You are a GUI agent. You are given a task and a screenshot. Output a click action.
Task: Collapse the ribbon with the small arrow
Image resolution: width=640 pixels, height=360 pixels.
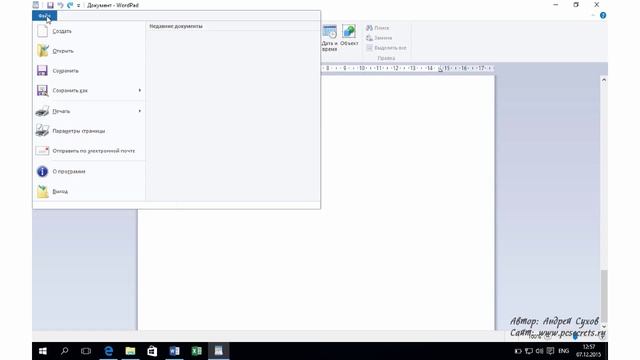[593, 16]
